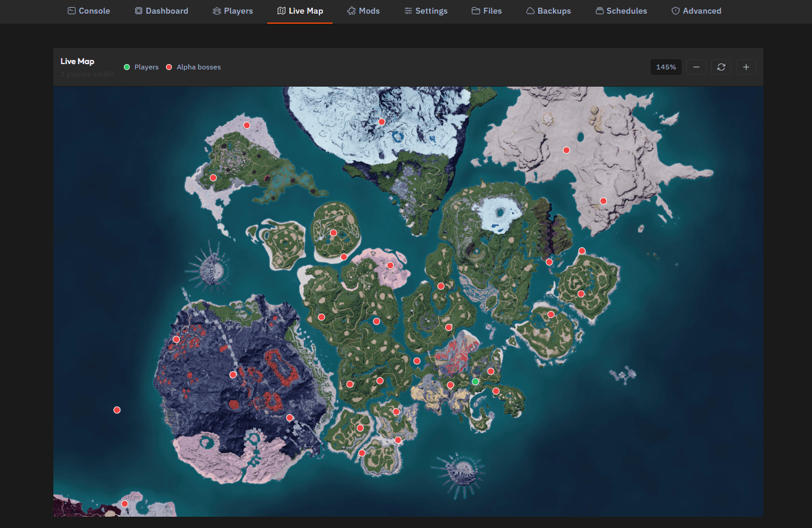This screenshot has height=528, width=812.
Task: Open the Mods tab
Action: 363,11
